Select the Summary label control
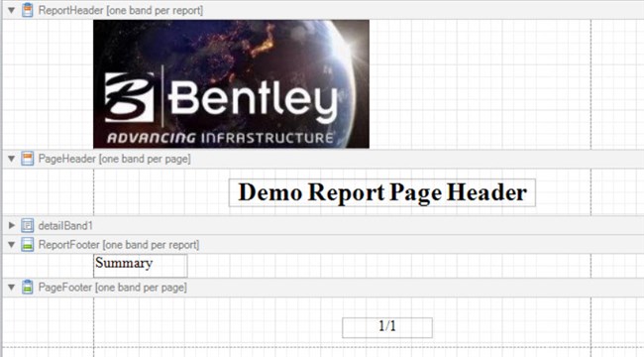This screenshot has height=357, width=644. [141, 266]
